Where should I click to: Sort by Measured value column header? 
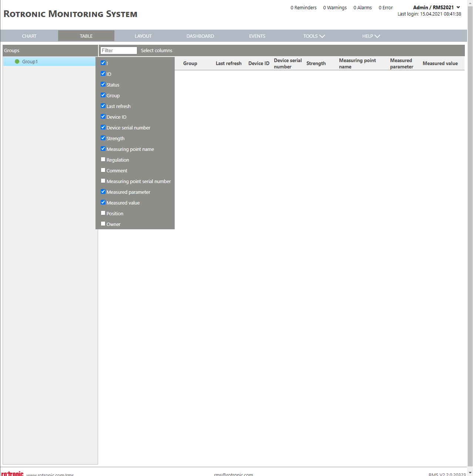(440, 64)
